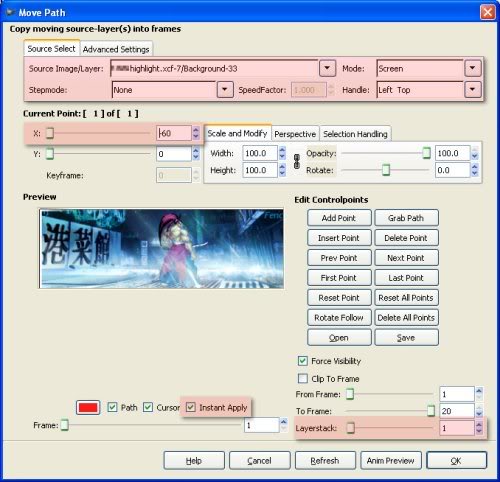Click the Add Point button
This screenshot has height=482, width=500.
click(339, 218)
